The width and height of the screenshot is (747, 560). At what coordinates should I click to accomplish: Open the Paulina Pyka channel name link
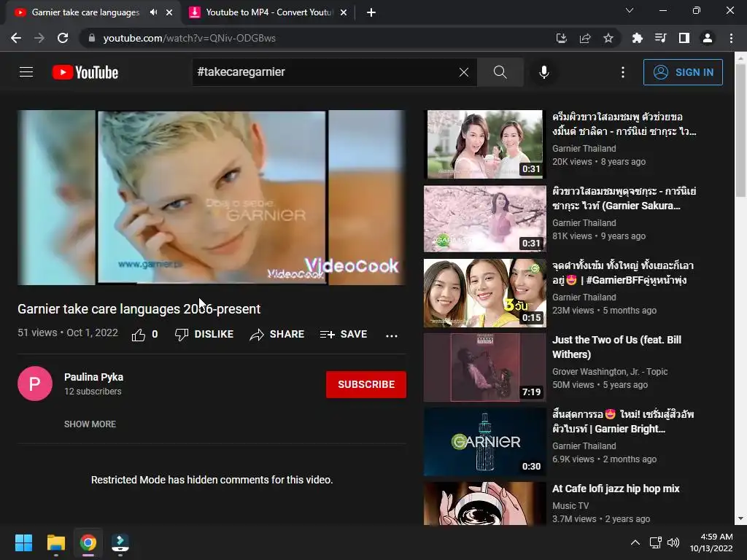click(94, 377)
